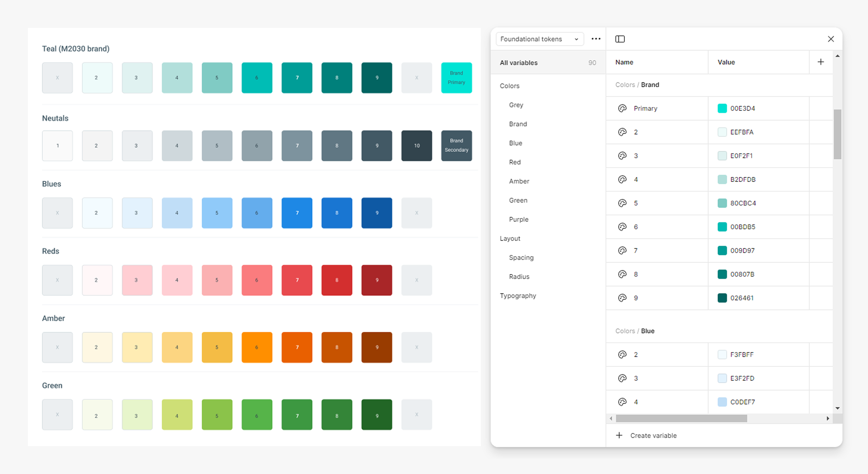
Task: Toggle the sidebar panel icon
Action: point(620,39)
